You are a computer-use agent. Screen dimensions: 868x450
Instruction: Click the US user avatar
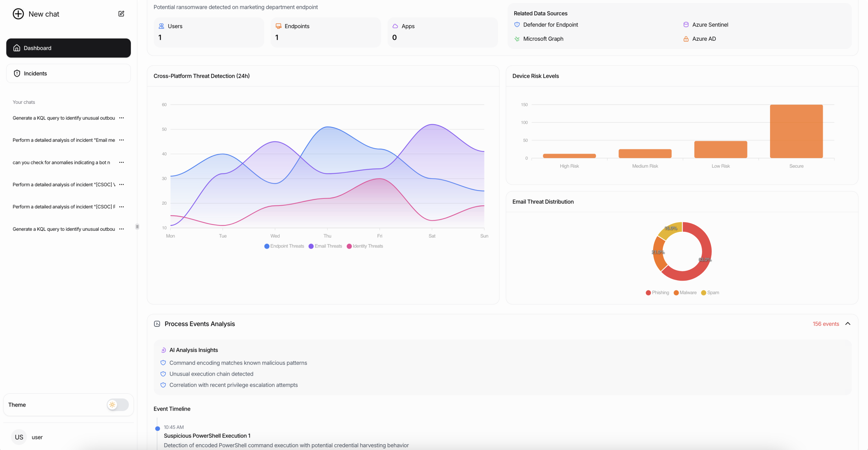point(19,437)
